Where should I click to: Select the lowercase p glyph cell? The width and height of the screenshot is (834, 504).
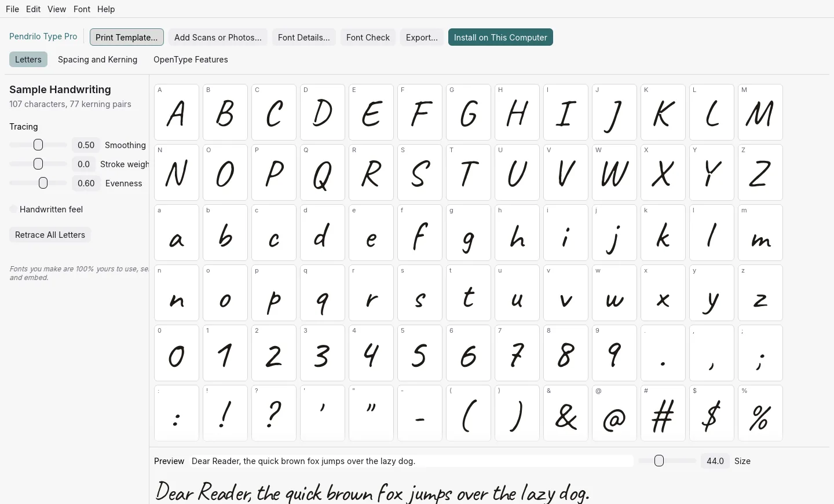point(274,293)
